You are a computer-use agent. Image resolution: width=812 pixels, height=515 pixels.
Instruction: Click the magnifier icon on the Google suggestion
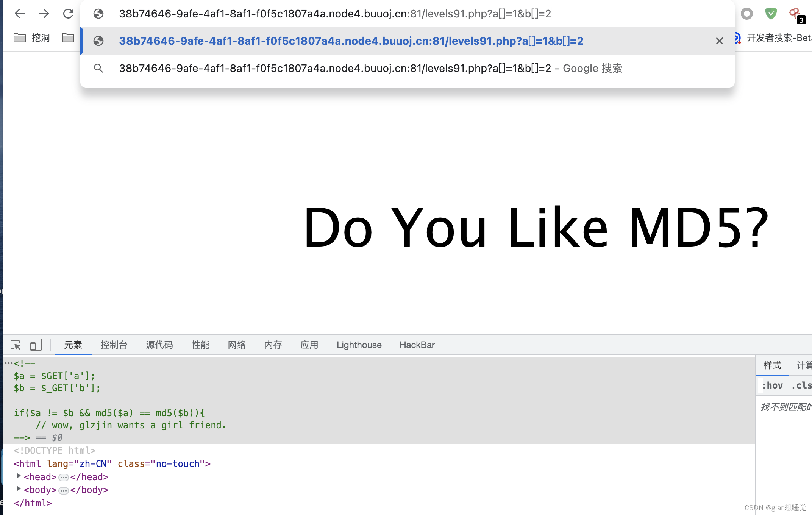(x=98, y=68)
